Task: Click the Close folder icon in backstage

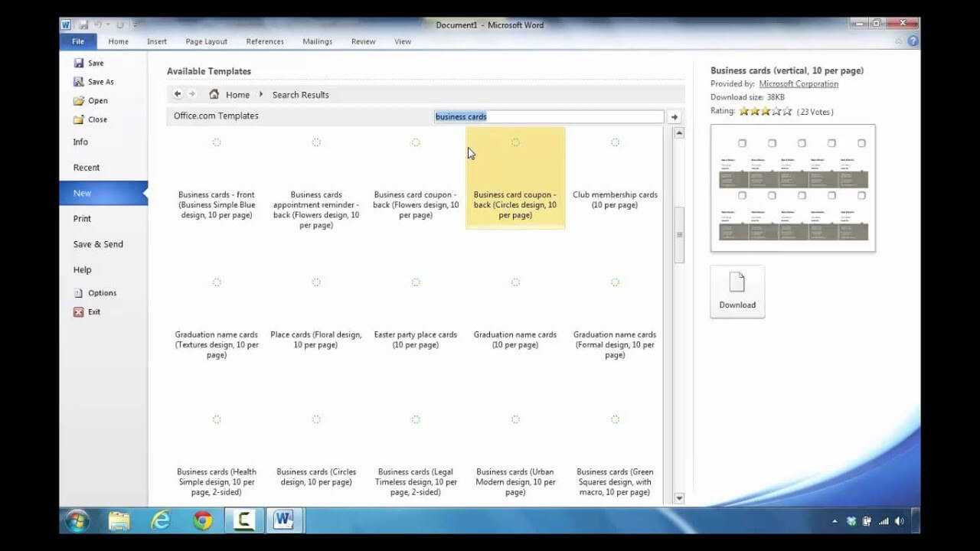Action: click(78, 119)
